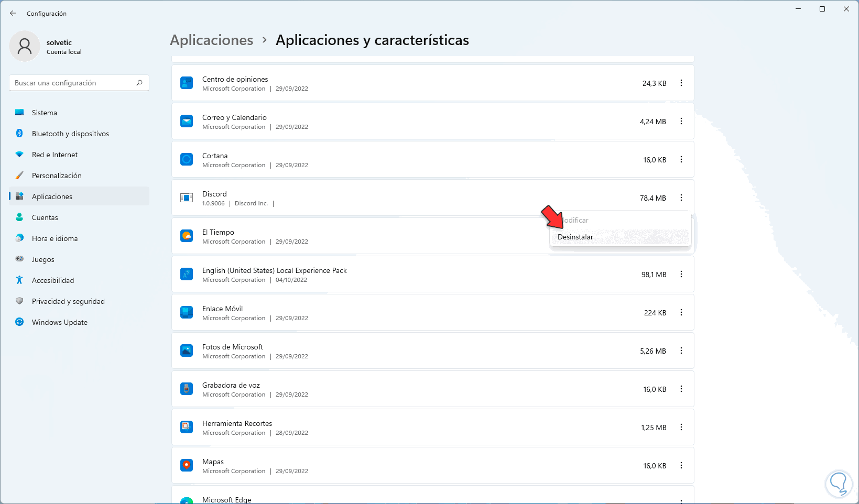Screen dimensions: 859x504
Task: Open the Personalización settings page
Action: (79, 176)
